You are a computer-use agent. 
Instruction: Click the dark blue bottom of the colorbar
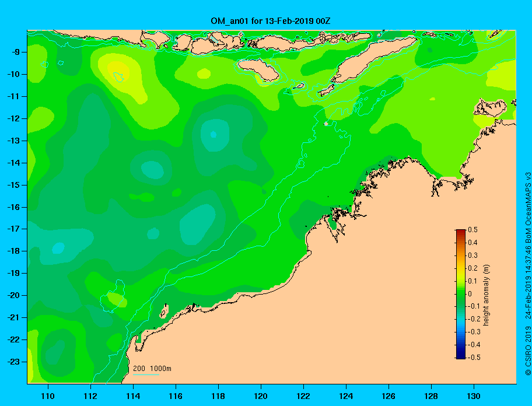point(461,356)
